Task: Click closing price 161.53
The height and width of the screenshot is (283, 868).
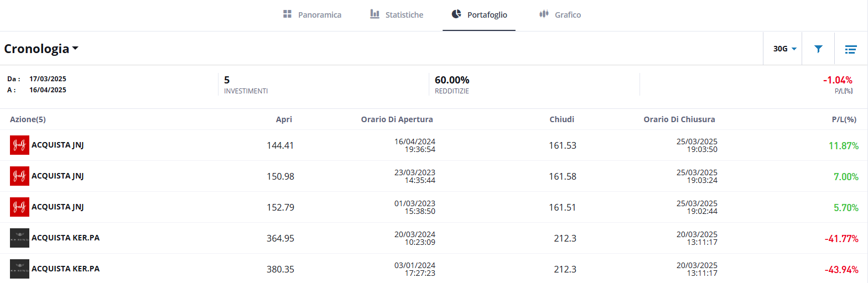Action: pos(562,145)
